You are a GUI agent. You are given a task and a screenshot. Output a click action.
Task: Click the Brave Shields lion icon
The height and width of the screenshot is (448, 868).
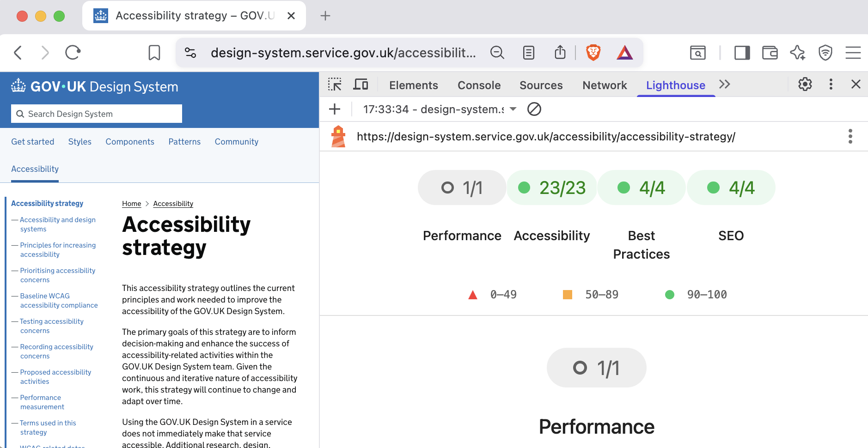tap(593, 53)
